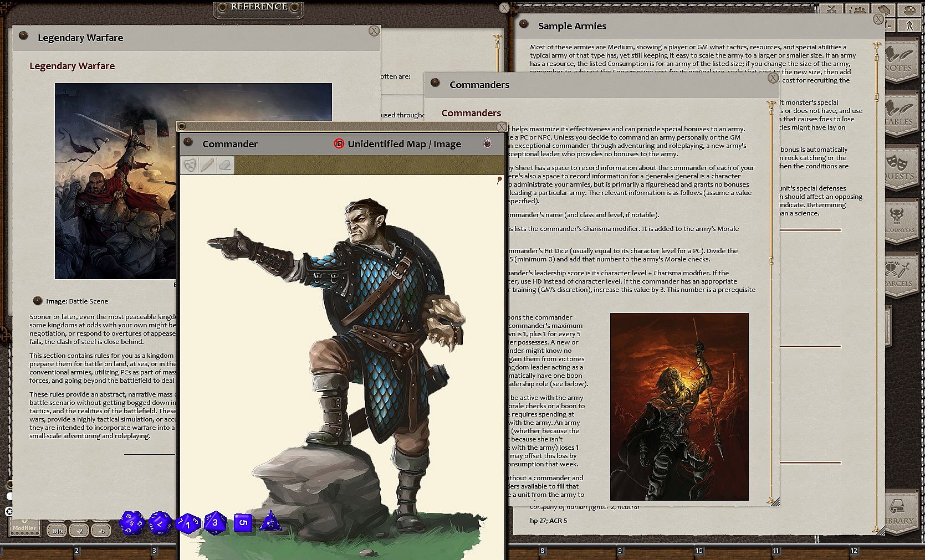Viewport: 925px width, 560px height.
Task: Pick the blue d6 die
Action: 243,522
